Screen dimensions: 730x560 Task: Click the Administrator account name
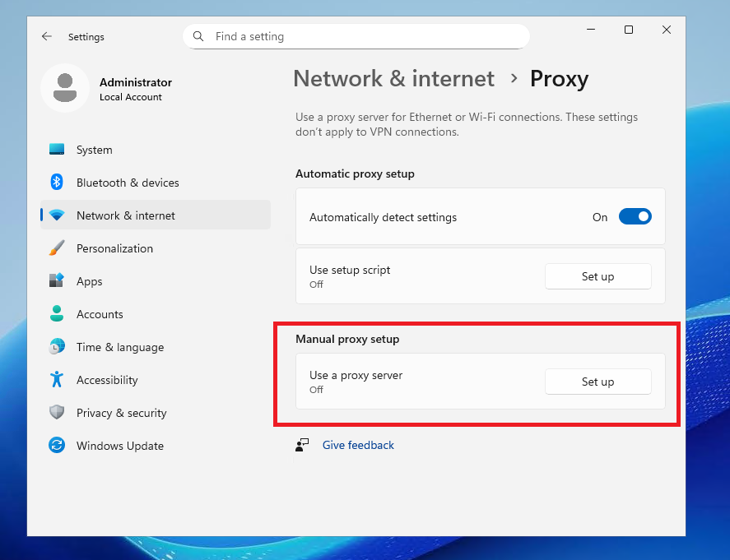[136, 82]
